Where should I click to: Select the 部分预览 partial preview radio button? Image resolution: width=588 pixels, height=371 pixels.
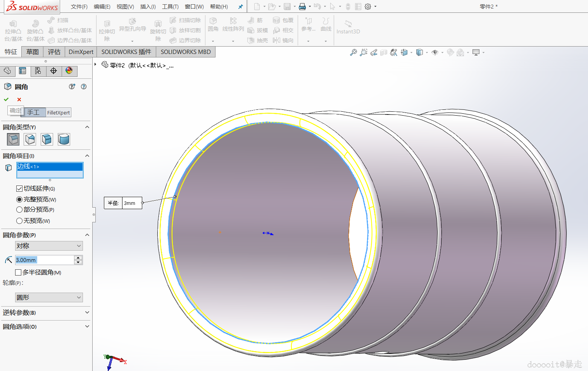19,210
